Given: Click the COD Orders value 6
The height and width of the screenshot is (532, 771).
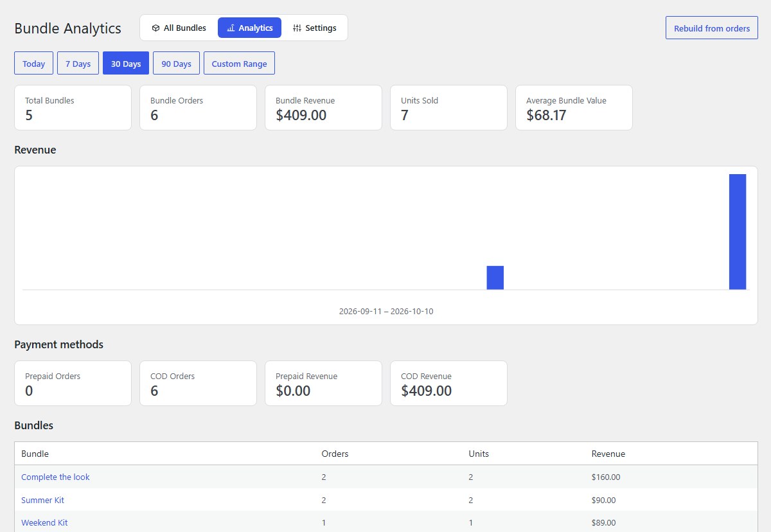Looking at the screenshot, I should (x=154, y=391).
